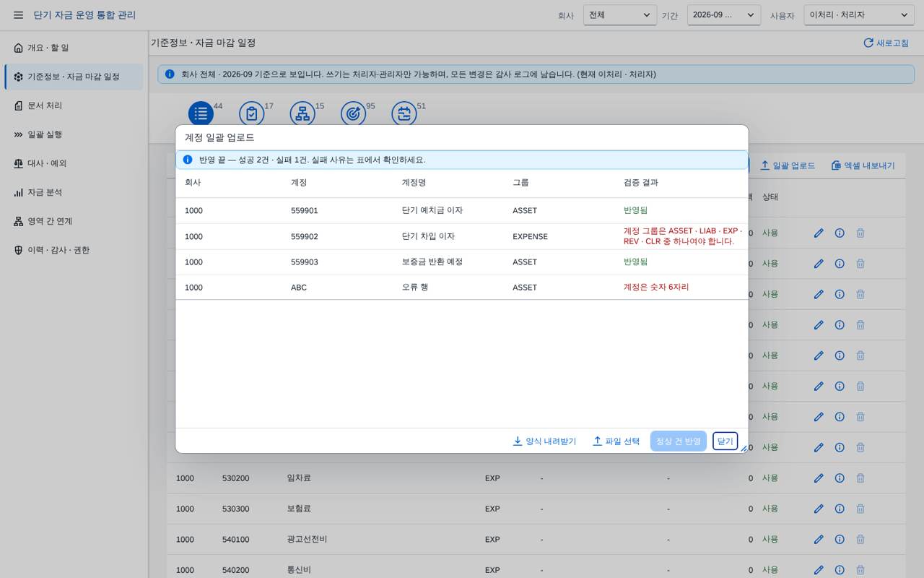Open 이력 · 감사 · 권한 sidebar item
The image size is (924, 578).
(x=74, y=250)
